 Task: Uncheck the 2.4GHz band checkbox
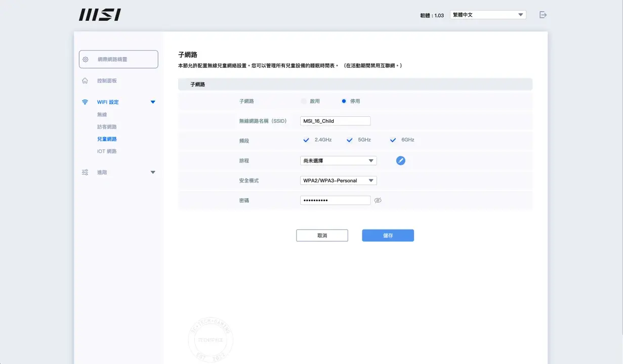coord(306,140)
